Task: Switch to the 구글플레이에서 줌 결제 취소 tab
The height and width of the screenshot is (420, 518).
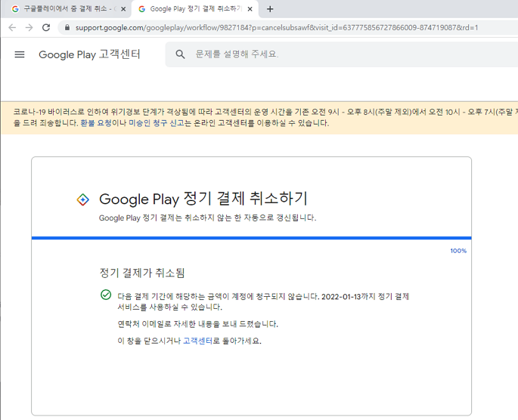Action: [x=65, y=9]
